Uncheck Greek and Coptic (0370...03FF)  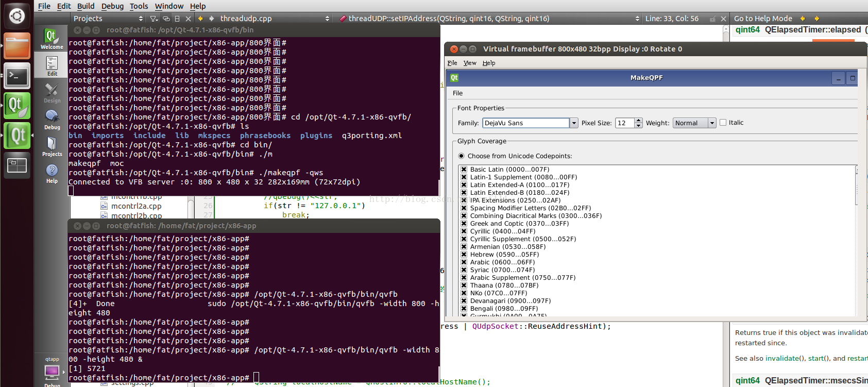(x=464, y=224)
